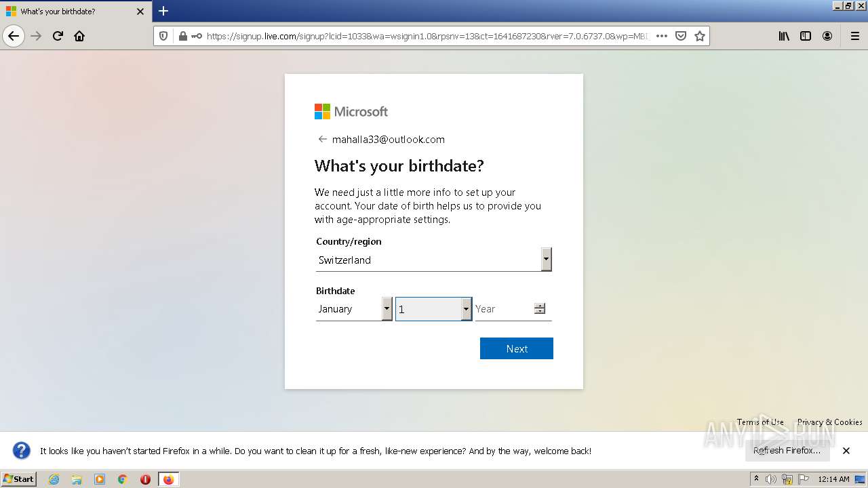Click the notification question mark icon
Image resolution: width=868 pixels, height=488 pixels.
tap(22, 450)
